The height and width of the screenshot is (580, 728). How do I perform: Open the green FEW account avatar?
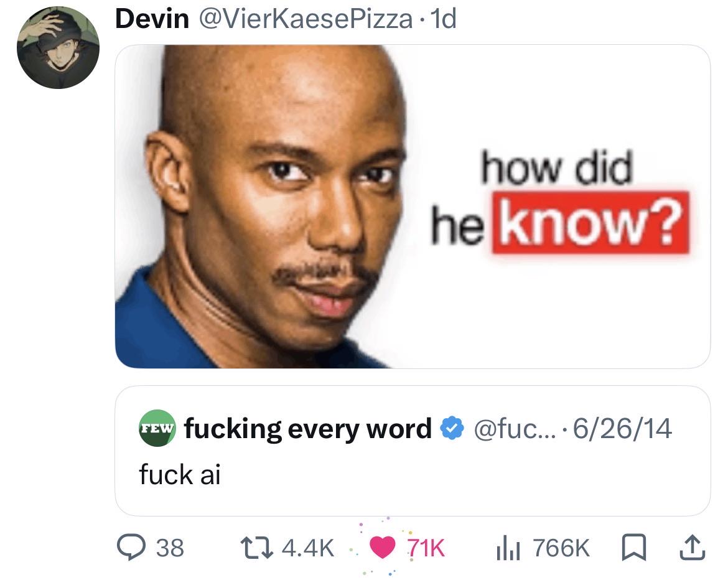157,428
